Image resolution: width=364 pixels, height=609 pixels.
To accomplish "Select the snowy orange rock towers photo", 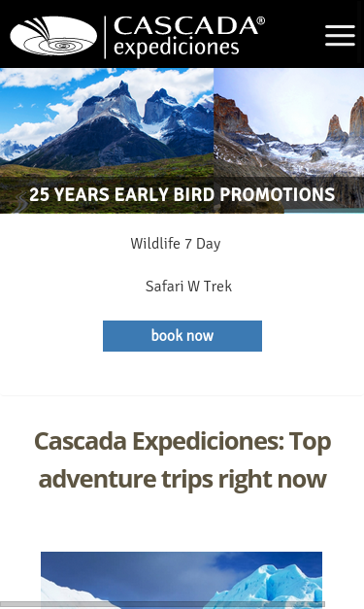I will 288,141.
